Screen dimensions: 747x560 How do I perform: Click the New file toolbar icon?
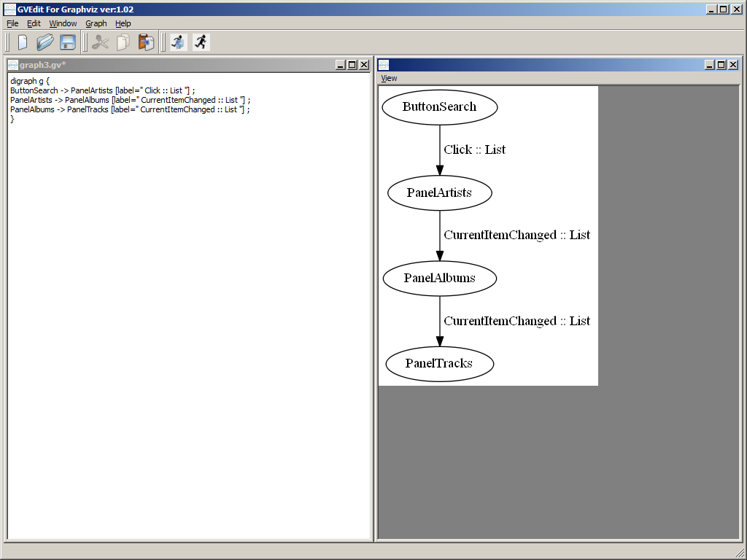click(x=23, y=42)
